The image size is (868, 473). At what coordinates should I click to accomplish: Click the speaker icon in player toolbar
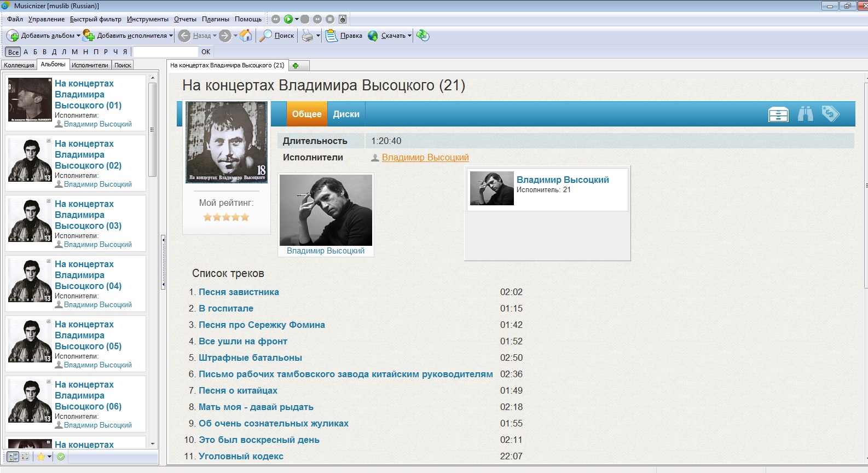pyautogui.click(x=343, y=19)
